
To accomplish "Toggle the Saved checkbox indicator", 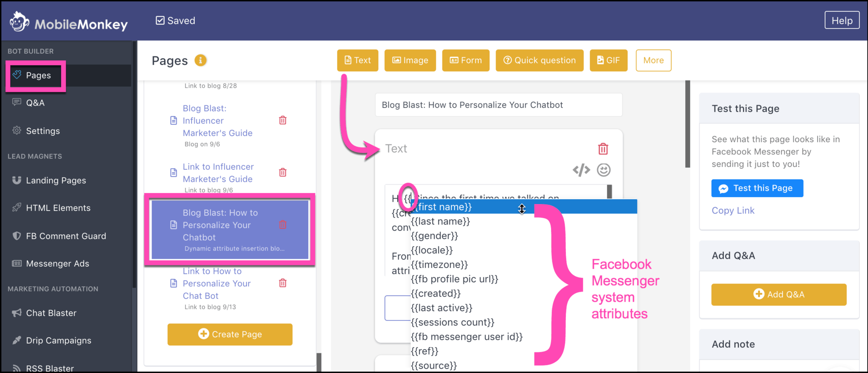I will tap(160, 21).
